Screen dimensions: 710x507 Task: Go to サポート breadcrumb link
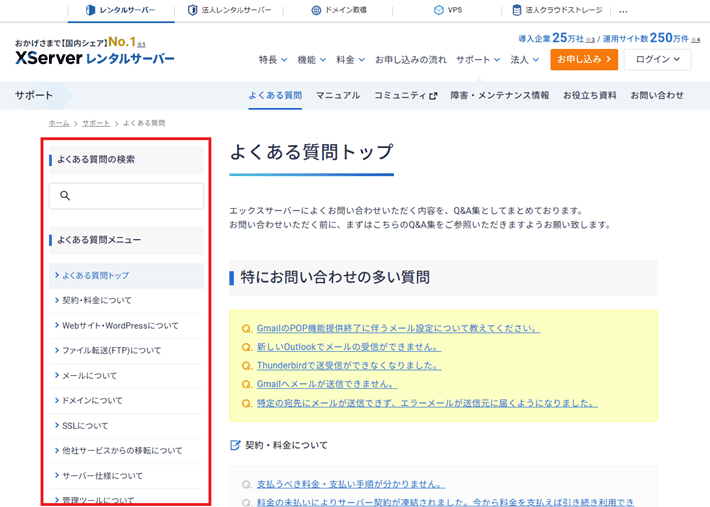[x=96, y=123]
